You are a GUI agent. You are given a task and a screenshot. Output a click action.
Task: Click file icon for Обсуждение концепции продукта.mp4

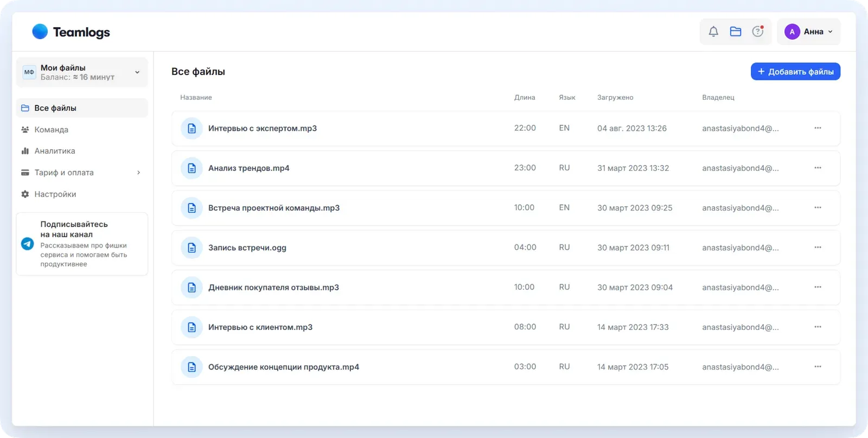[x=192, y=367]
